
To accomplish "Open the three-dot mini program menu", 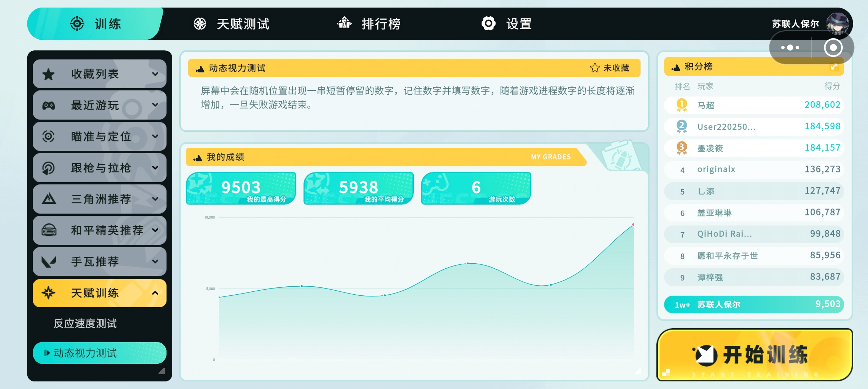I will pos(790,48).
